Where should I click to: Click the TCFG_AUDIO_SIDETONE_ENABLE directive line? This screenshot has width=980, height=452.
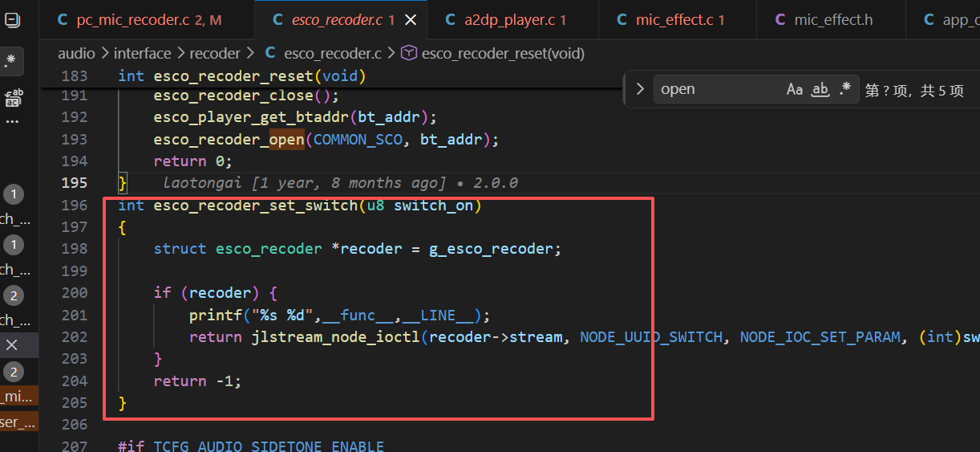251,446
